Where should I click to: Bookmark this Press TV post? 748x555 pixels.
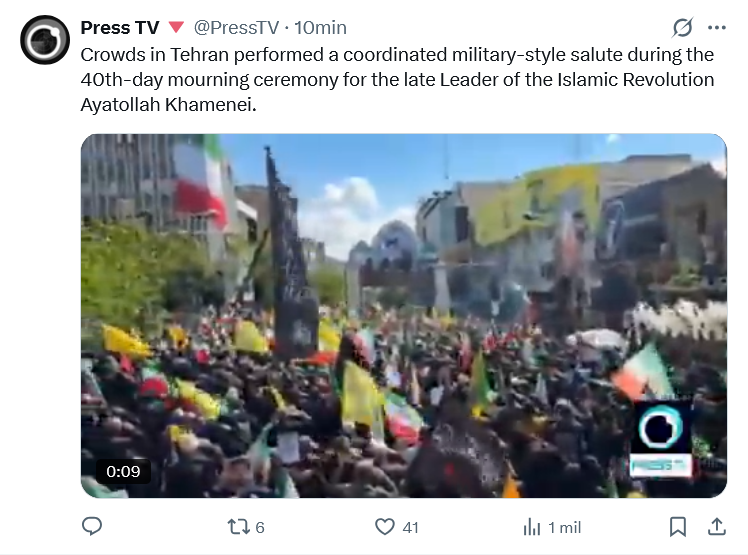click(678, 527)
